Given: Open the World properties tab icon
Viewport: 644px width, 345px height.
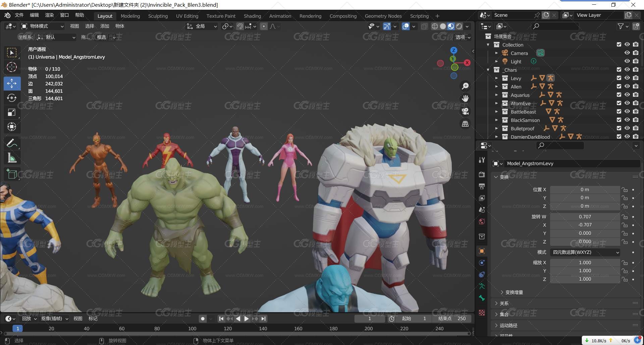Looking at the screenshot, I should [482, 222].
